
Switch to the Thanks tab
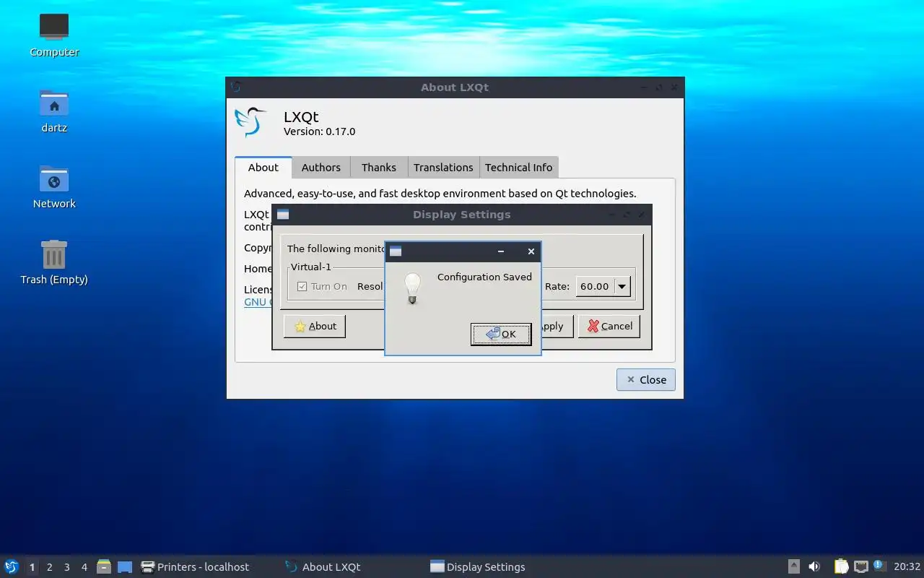379,167
